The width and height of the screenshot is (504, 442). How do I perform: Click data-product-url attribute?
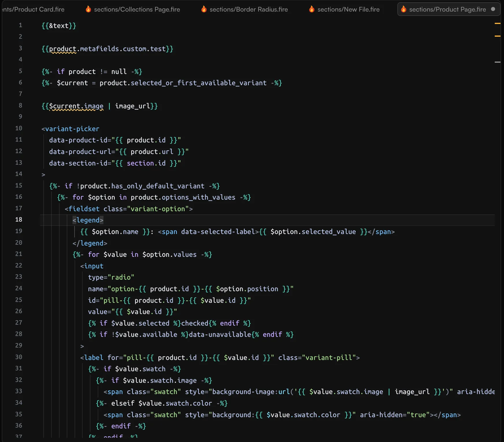[80, 152]
